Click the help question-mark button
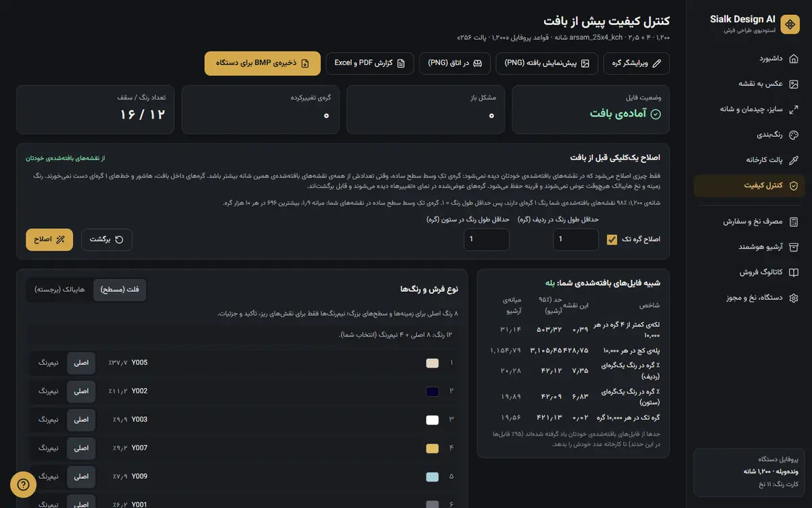The image size is (812, 508). [x=23, y=484]
